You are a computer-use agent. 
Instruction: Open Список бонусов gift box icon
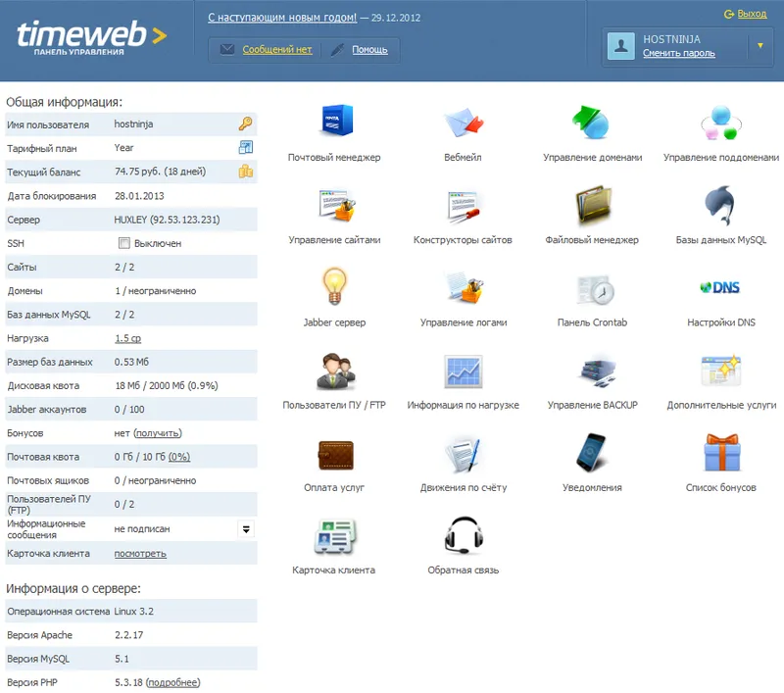point(721,453)
